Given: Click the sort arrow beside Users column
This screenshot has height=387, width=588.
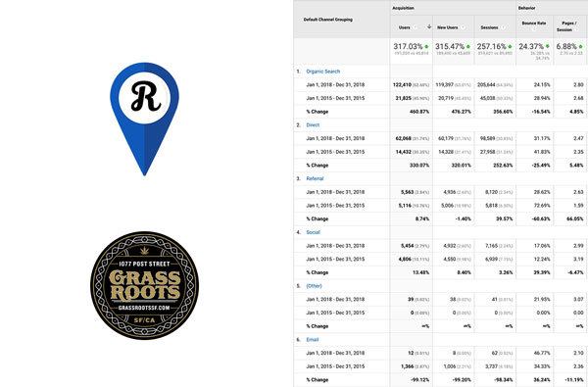Looking at the screenshot, I should [x=429, y=26].
